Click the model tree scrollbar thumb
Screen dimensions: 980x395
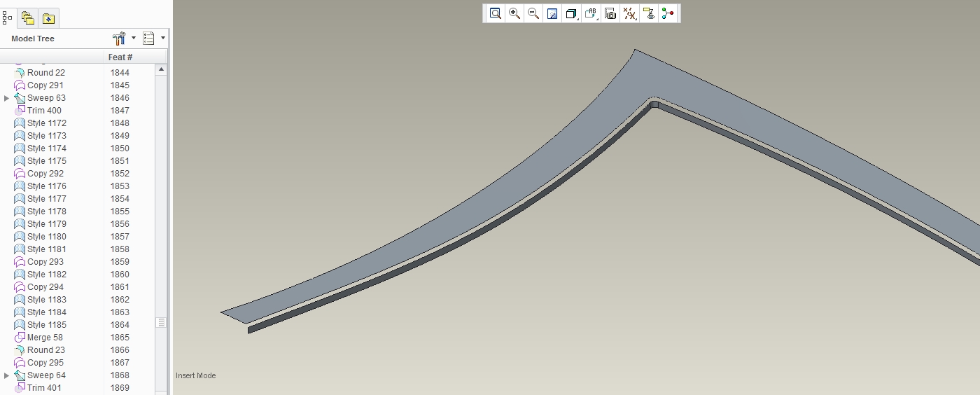(161, 322)
